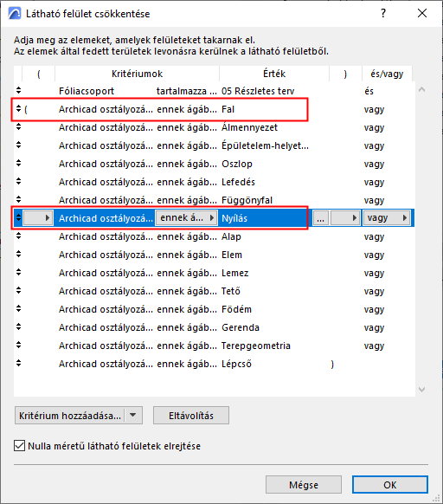Select the 'Lefedés' value cell
443x504 pixels.
pyautogui.click(x=238, y=182)
